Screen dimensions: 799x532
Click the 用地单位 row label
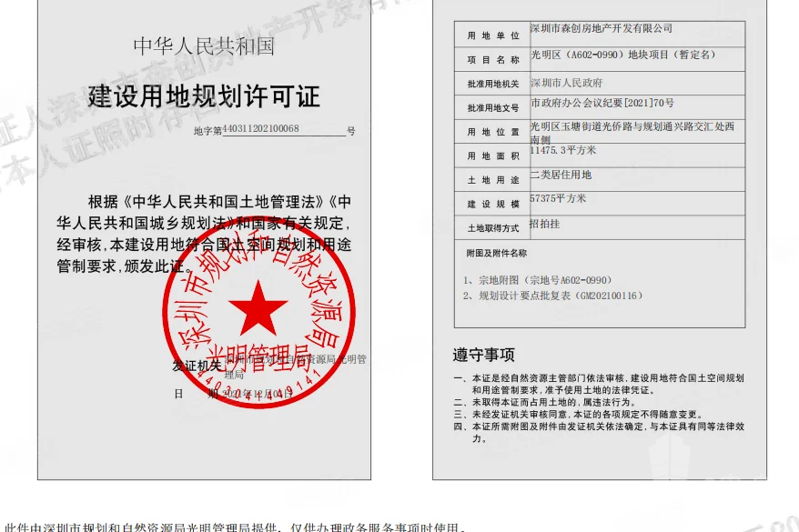tap(493, 35)
